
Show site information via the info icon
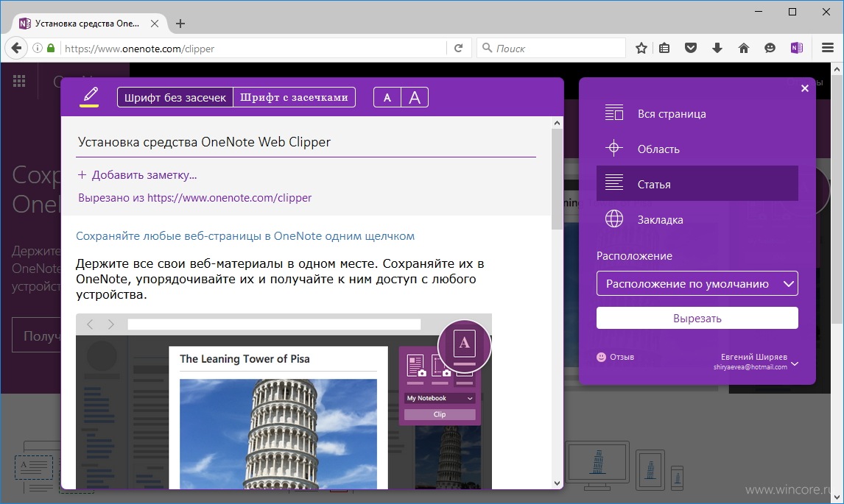coord(37,49)
